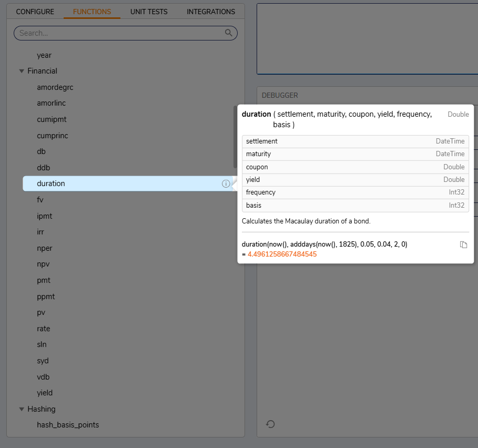Open the UNIT TESTS tab
This screenshot has width=478, height=448.
[149, 11]
